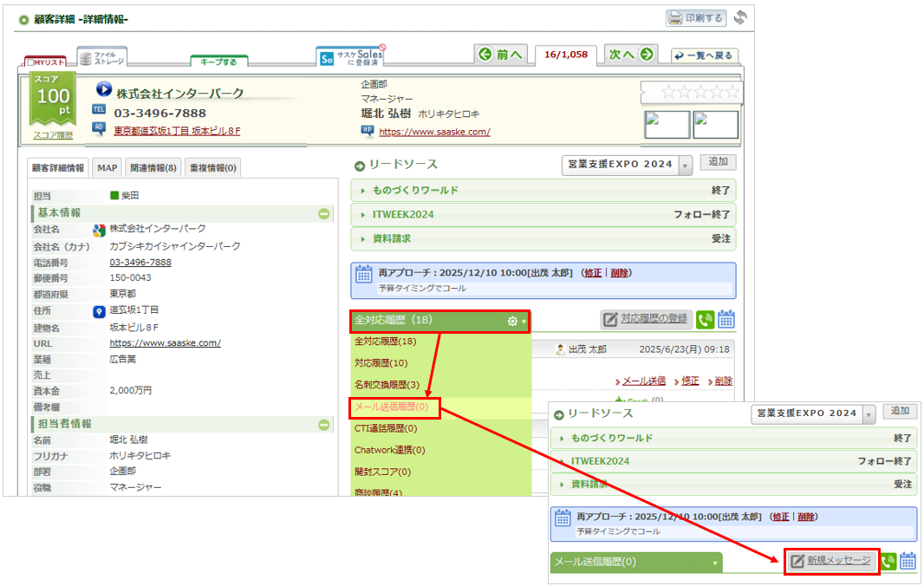
Task: Switch to the MAP tab
Action: click(x=107, y=168)
